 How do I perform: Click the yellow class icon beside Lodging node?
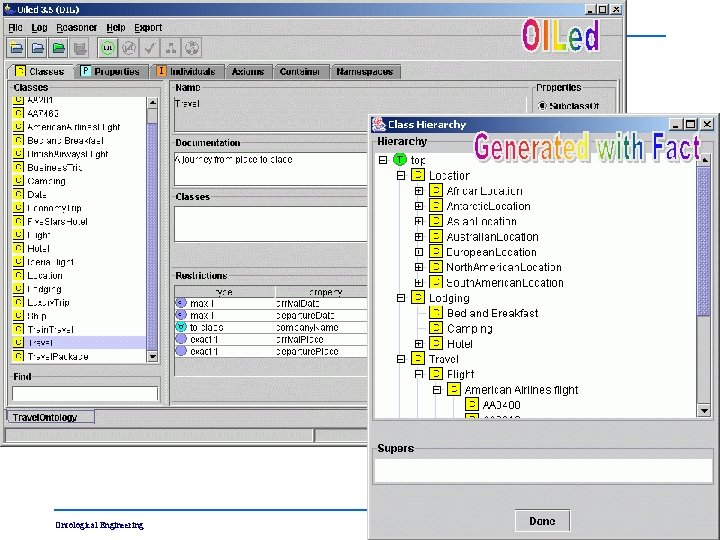(418, 298)
